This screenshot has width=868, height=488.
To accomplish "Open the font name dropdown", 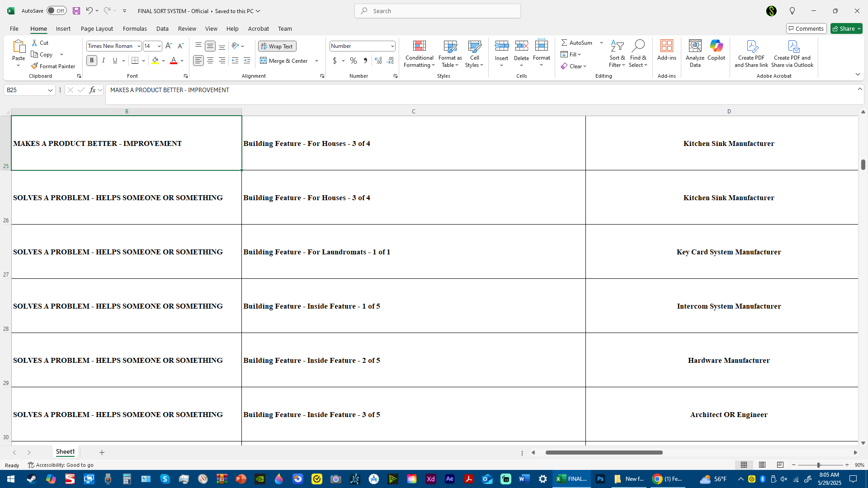I will pos(139,46).
